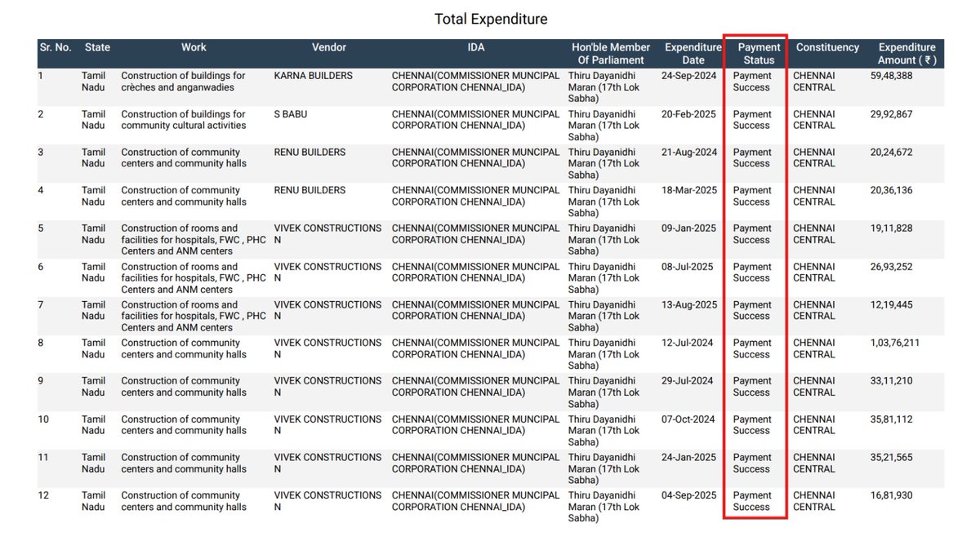Click date '21-Aug-2024'
The height and width of the screenshot is (550, 980).
pos(689,153)
